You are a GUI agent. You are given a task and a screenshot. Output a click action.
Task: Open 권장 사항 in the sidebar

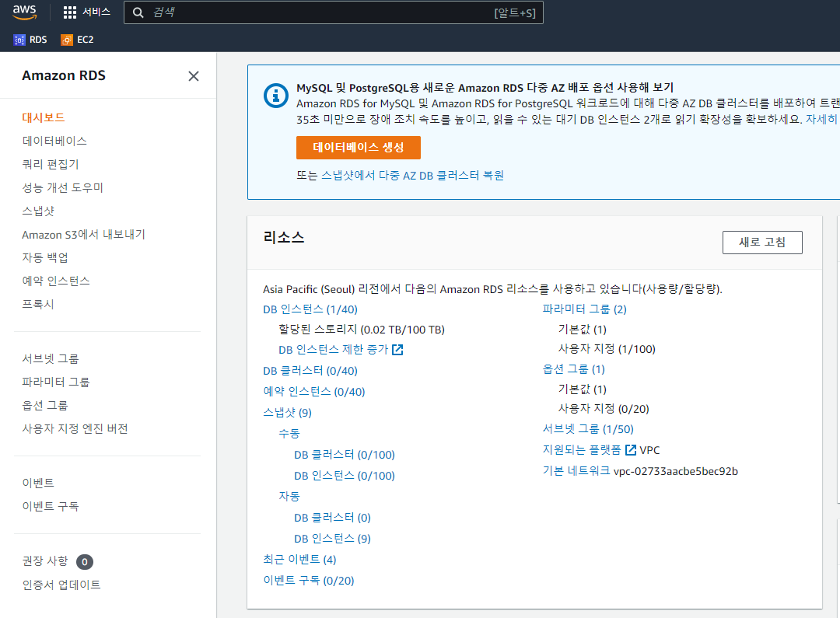(x=45, y=560)
